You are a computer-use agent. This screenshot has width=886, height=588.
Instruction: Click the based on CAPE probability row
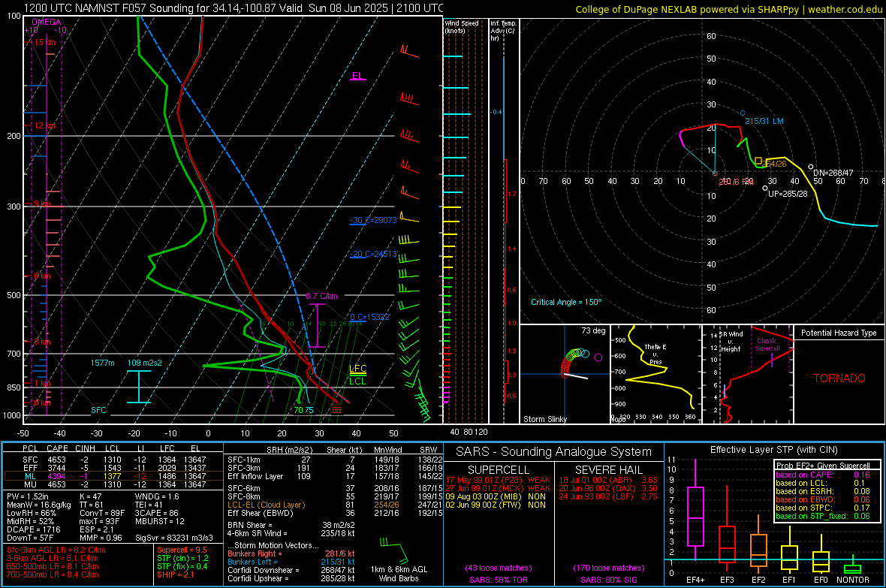click(x=823, y=475)
